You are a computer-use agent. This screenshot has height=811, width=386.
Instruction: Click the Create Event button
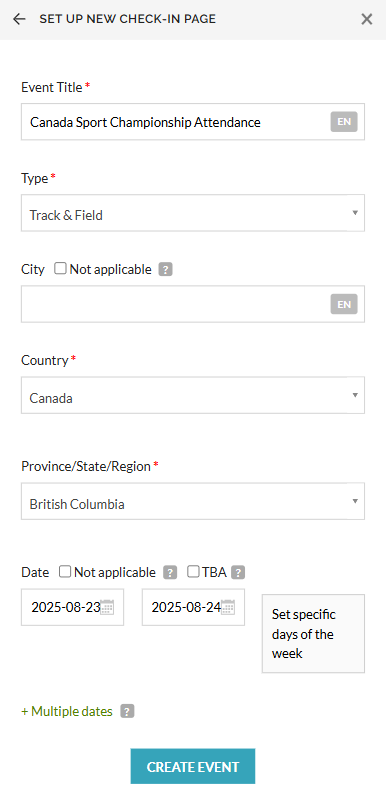pyautogui.click(x=192, y=766)
